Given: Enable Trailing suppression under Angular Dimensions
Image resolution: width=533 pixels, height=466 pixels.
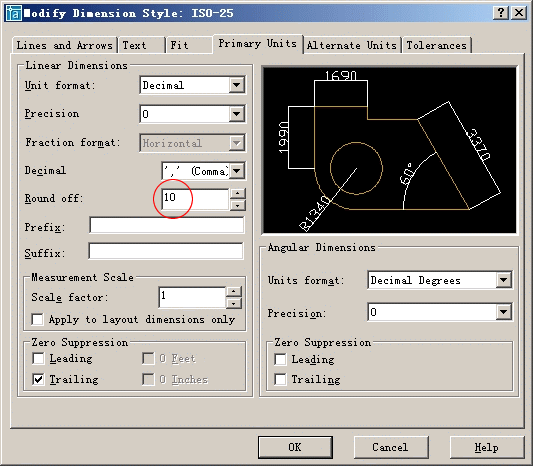Looking at the screenshot, I should pyautogui.click(x=280, y=379).
